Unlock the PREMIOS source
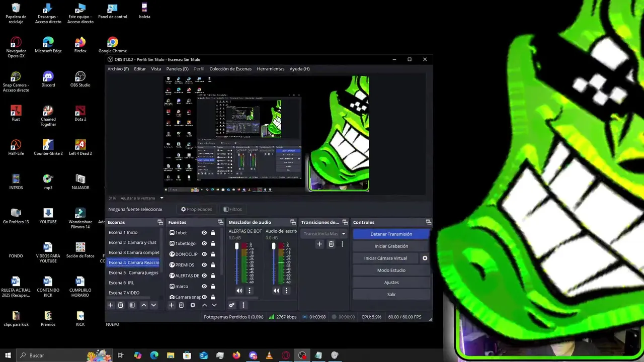 tap(213, 265)
